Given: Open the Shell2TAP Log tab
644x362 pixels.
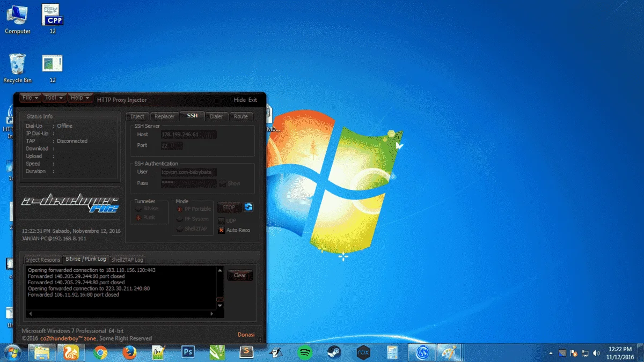Looking at the screenshot, I should tap(127, 260).
